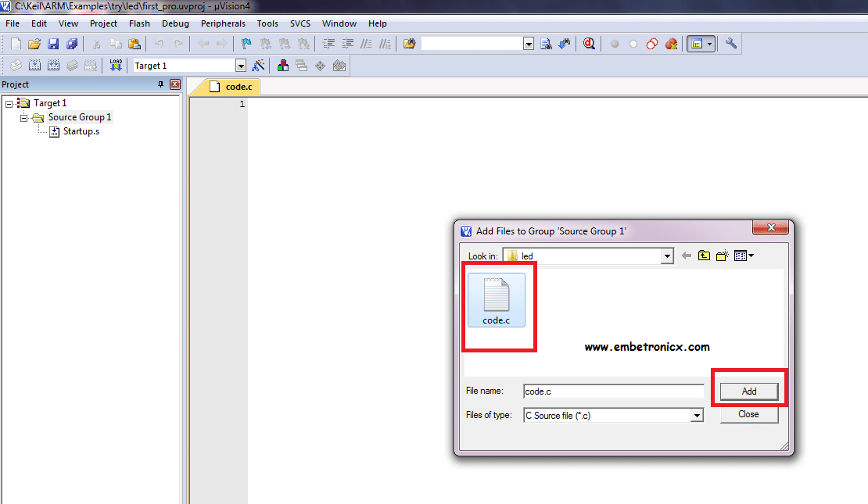868x504 pixels.
Task: Click the Cut scissors icon
Action: pyautogui.click(x=96, y=44)
